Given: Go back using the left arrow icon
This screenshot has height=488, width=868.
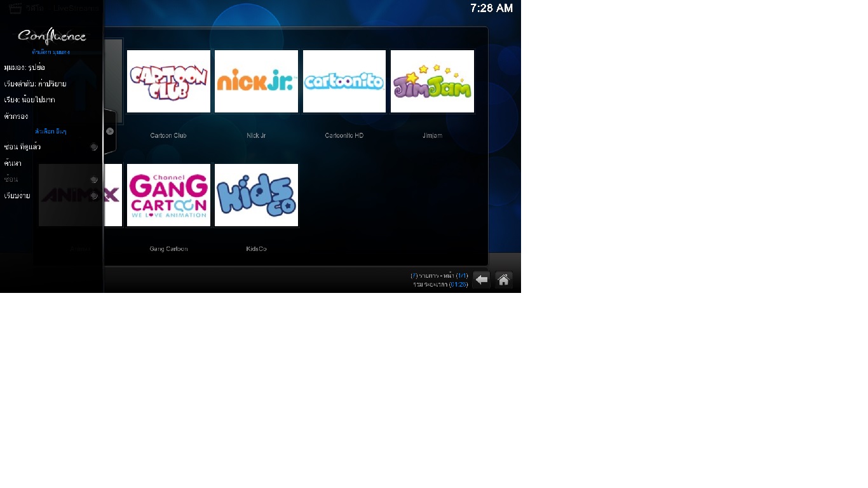Looking at the screenshot, I should 481,280.
